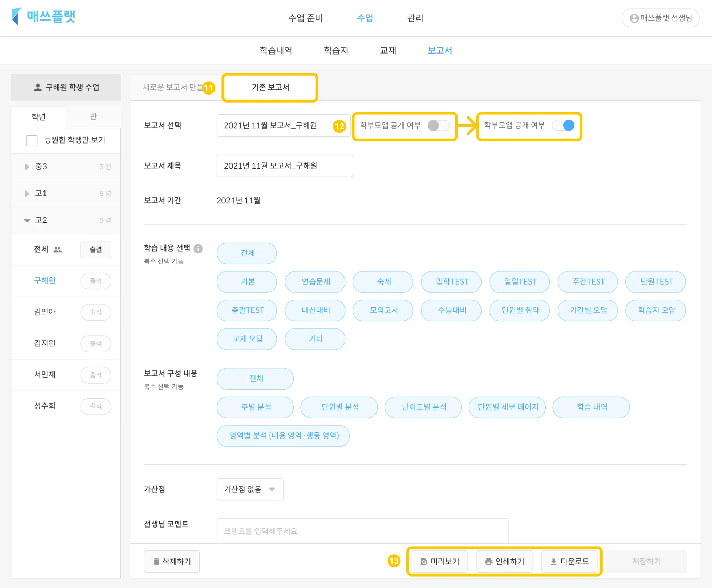Click the info icon beside 학습 내용 선택
The height and width of the screenshot is (588, 712).
[198, 248]
